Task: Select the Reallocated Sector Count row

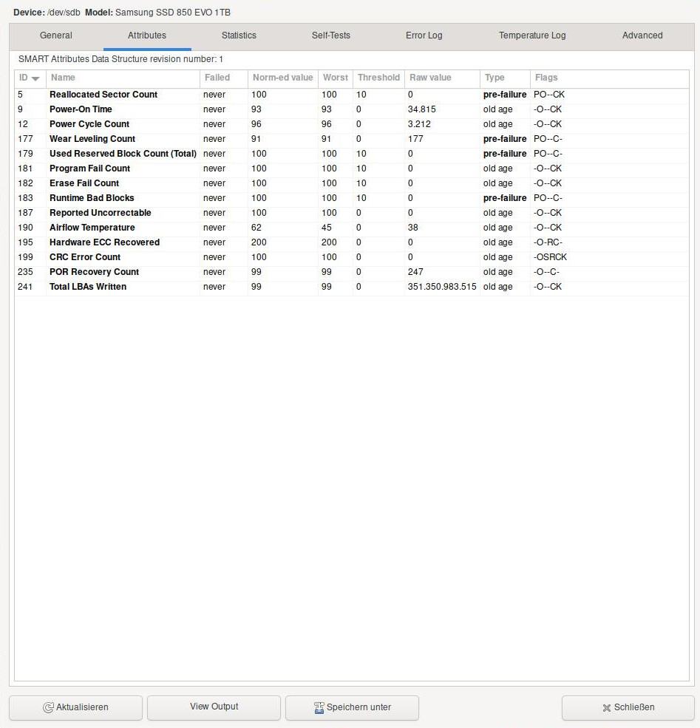Action: click(351, 95)
